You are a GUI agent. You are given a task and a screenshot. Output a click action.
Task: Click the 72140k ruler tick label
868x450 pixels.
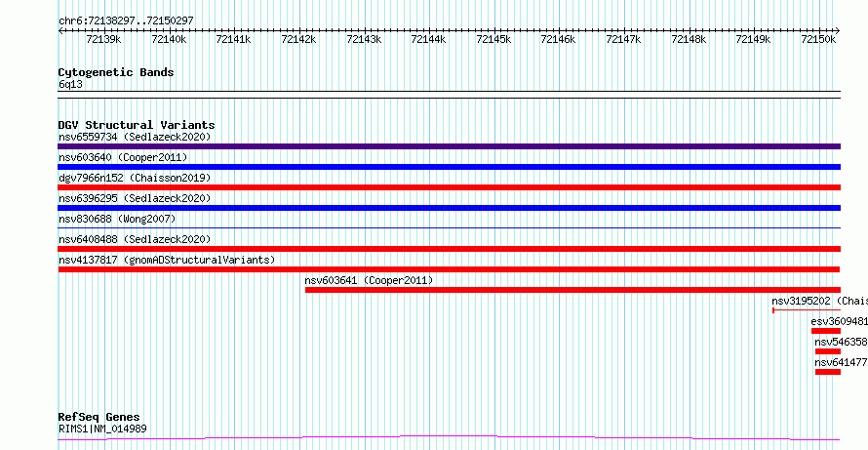(x=169, y=39)
